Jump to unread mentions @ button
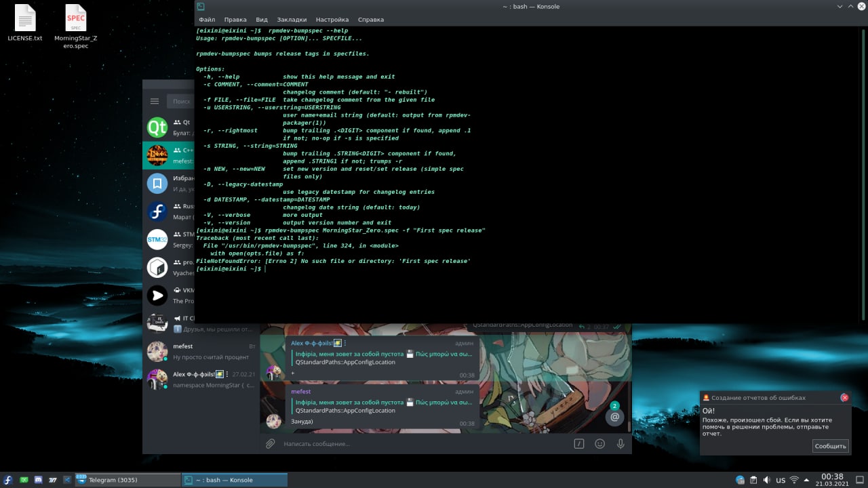868x488 pixels. point(614,417)
